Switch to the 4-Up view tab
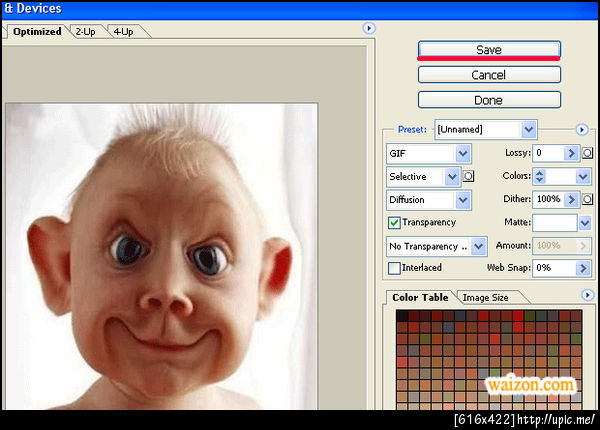The image size is (600, 430). (124, 32)
